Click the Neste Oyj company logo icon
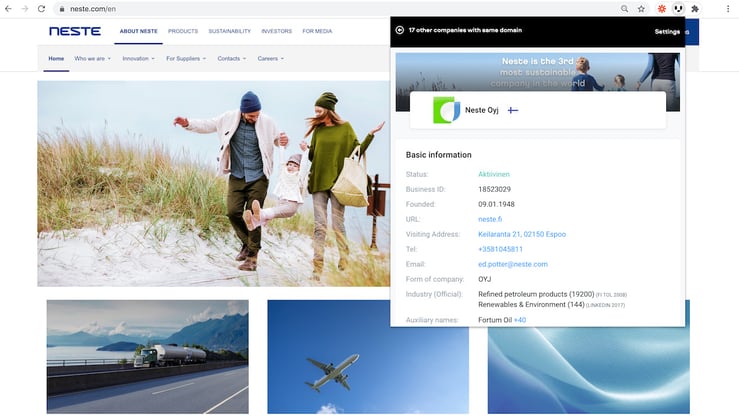Image resolution: width=739 pixels, height=416 pixels. pos(446,110)
